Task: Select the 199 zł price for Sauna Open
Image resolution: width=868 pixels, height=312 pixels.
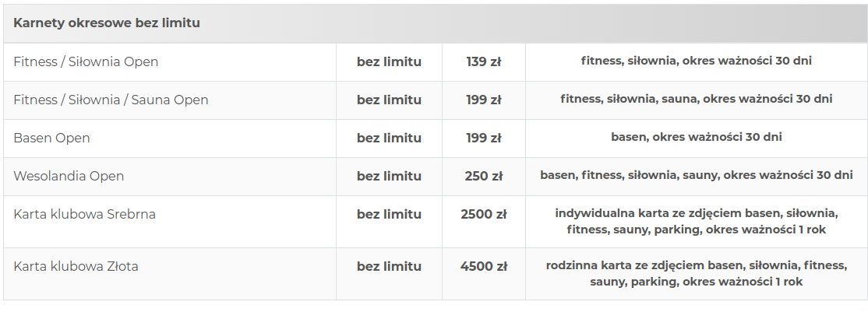Action: tap(484, 100)
